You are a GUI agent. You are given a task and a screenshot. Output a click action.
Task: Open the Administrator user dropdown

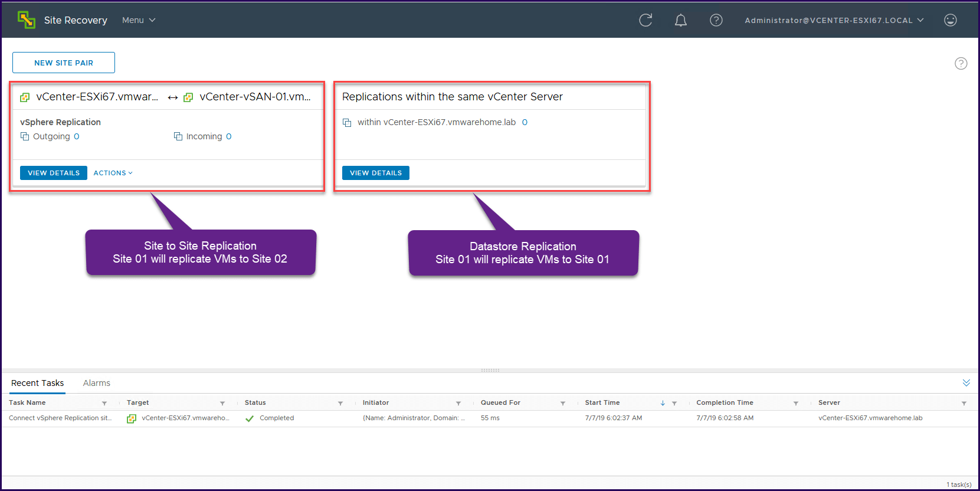point(834,20)
